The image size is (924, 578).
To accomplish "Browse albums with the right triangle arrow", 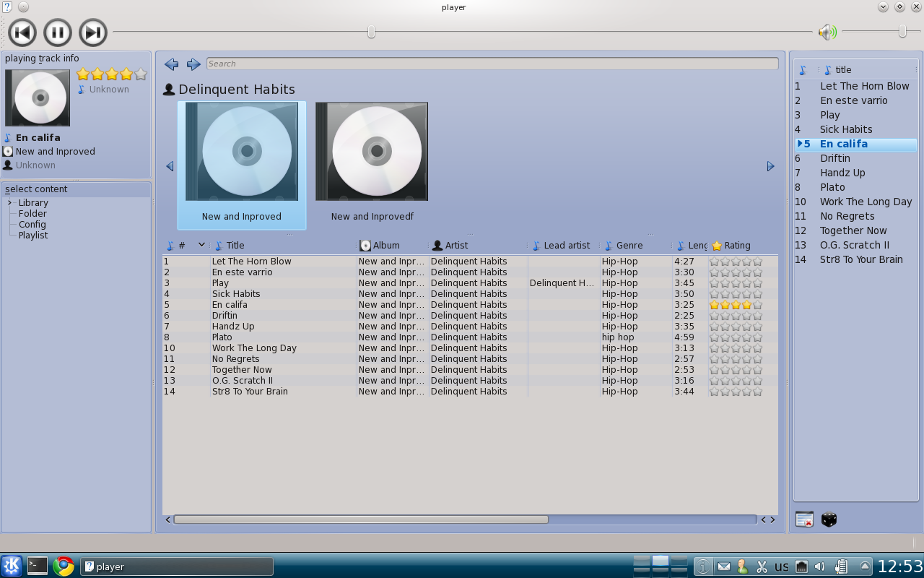I will coord(770,166).
